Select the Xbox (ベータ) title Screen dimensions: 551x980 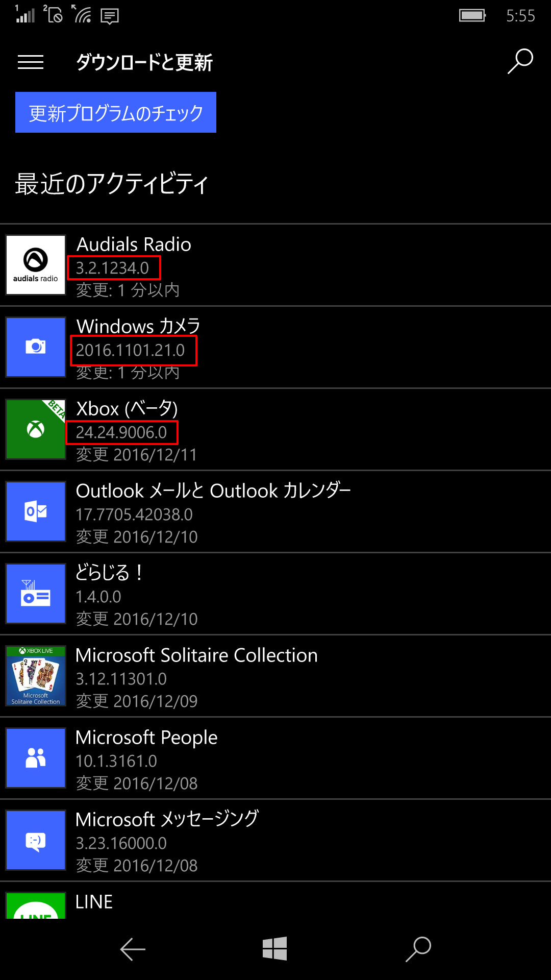point(127,409)
